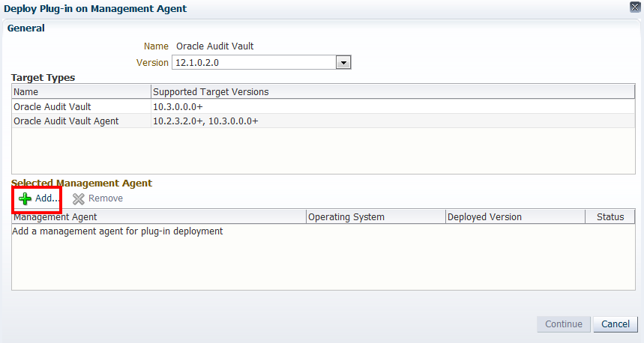Click the Name column header in Target Types
The height and width of the screenshot is (343, 644).
click(81, 92)
